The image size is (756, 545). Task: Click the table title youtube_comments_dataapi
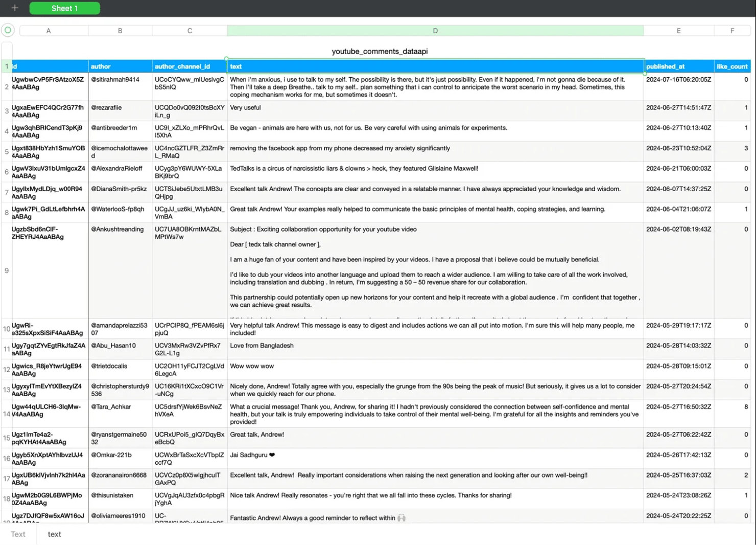pyautogui.click(x=380, y=51)
